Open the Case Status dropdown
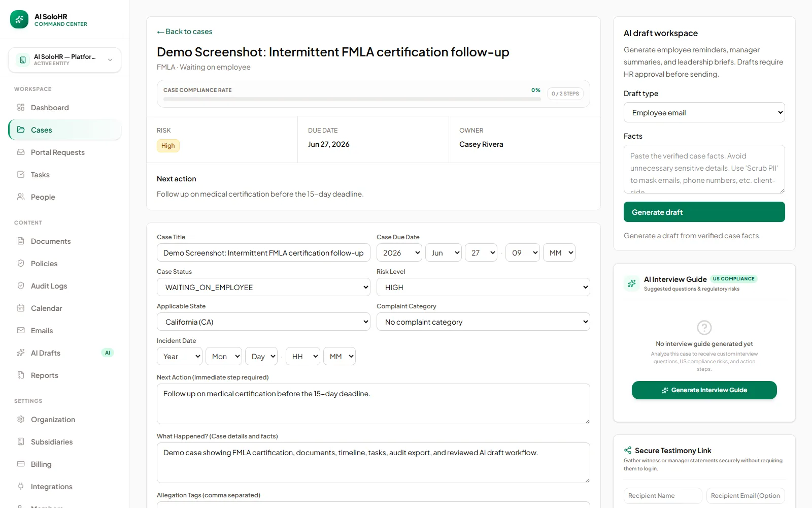Screen dimensions: 812x508 coord(263,287)
